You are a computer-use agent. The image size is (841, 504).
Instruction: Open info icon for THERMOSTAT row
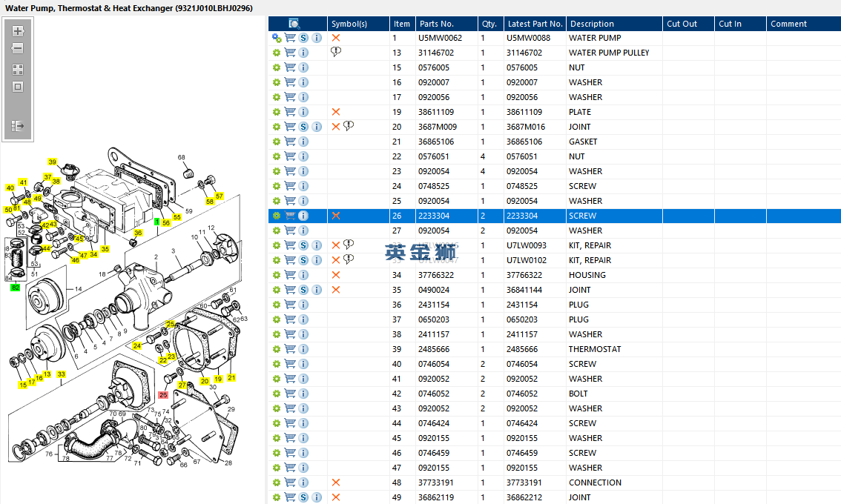point(303,349)
